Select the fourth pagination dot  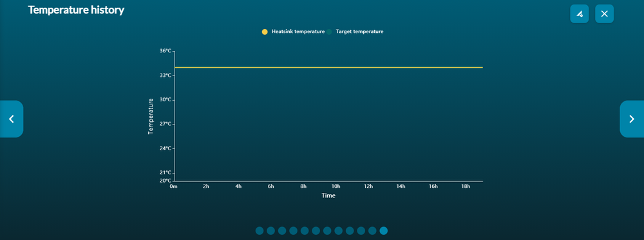point(293,230)
